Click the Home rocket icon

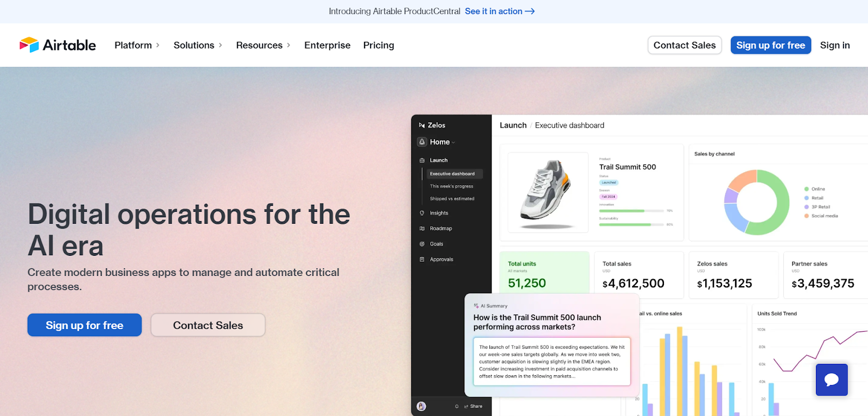(x=422, y=142)
